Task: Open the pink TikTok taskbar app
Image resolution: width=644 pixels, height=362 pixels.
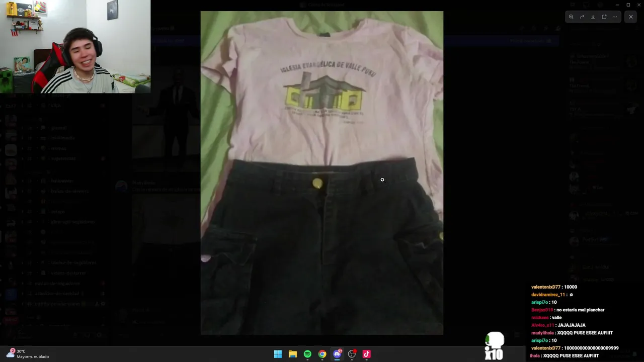Action: tap(366, 354)
